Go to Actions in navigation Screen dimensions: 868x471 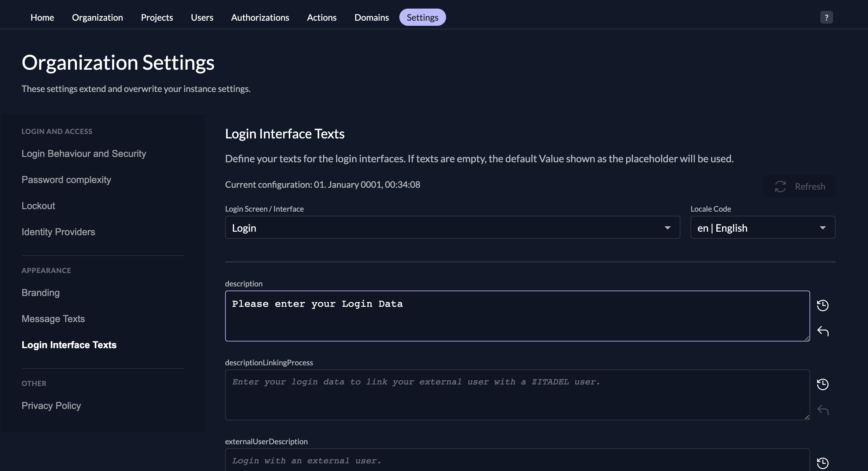coord(321,17)
